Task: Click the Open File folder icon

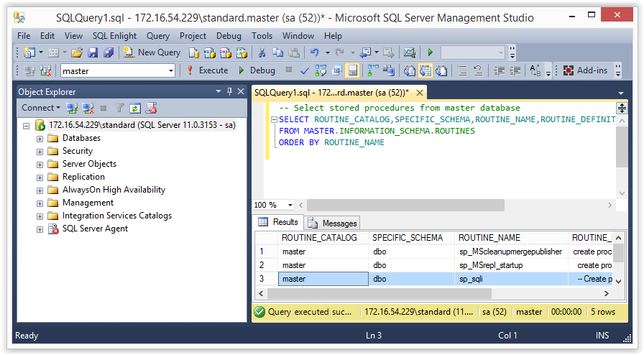Action: tap(77, 52)
